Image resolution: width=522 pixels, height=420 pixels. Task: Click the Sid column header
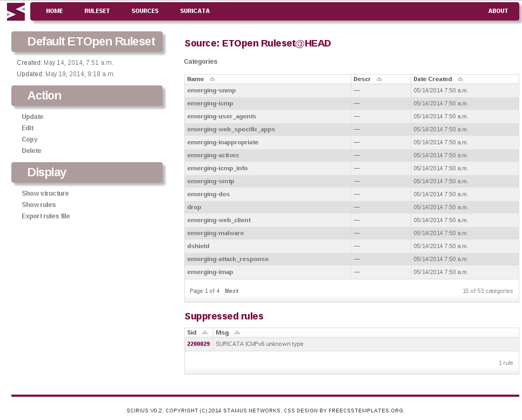192,332
